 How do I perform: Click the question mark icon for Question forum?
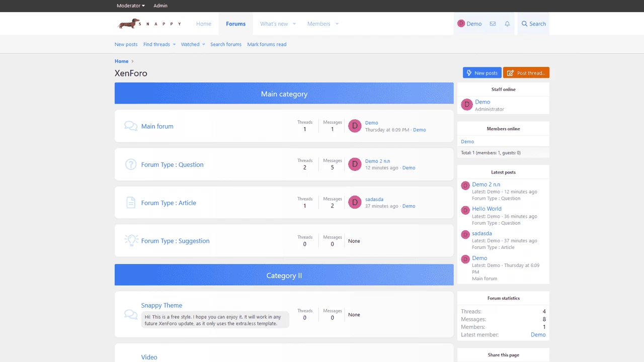tap(131, 164)
